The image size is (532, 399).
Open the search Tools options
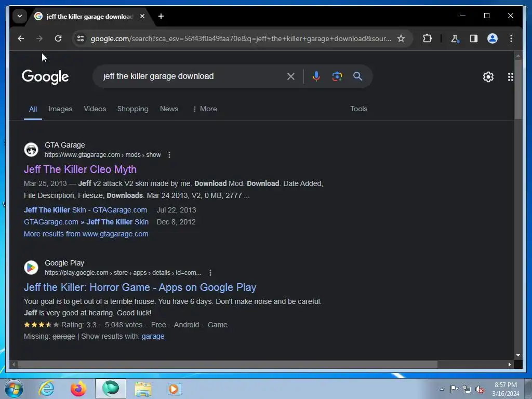(358, 109)
